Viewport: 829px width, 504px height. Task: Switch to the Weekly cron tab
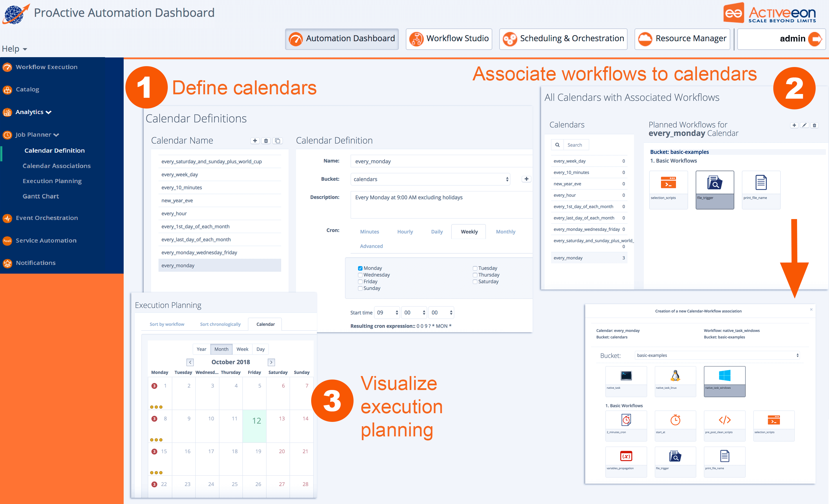(469, 232)
